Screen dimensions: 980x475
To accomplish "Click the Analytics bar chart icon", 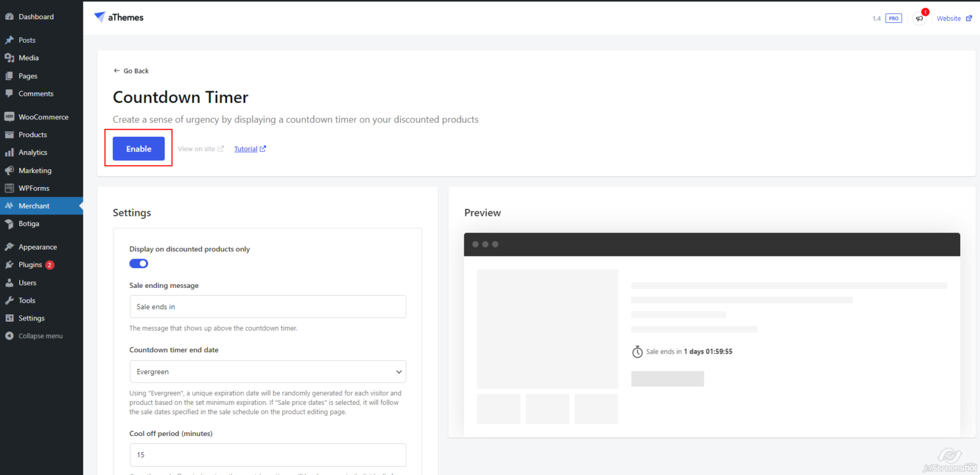I will (9, 153).
